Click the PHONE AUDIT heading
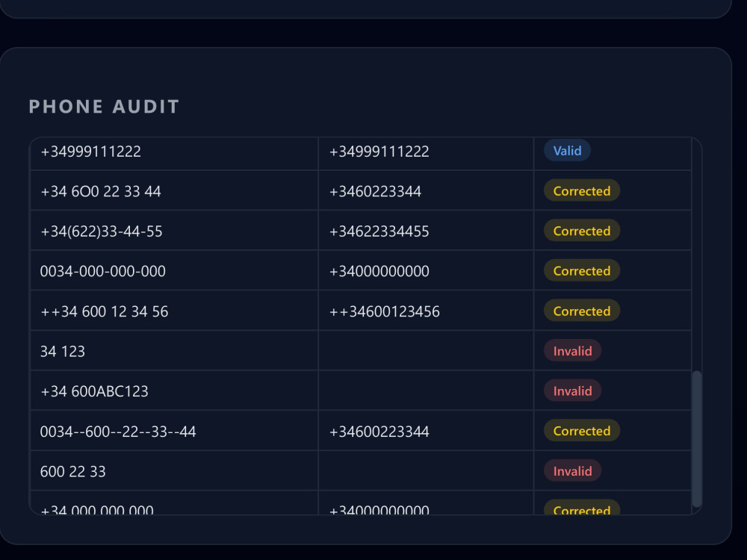Image resolution: width=747 pixels, height=560 pixels. tap(104, 107)
